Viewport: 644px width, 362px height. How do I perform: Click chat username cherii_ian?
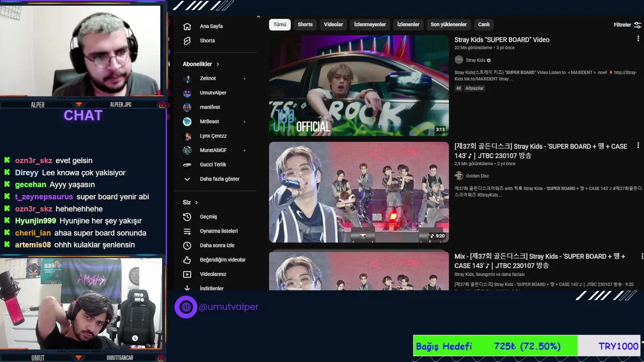tap(33, 233)
